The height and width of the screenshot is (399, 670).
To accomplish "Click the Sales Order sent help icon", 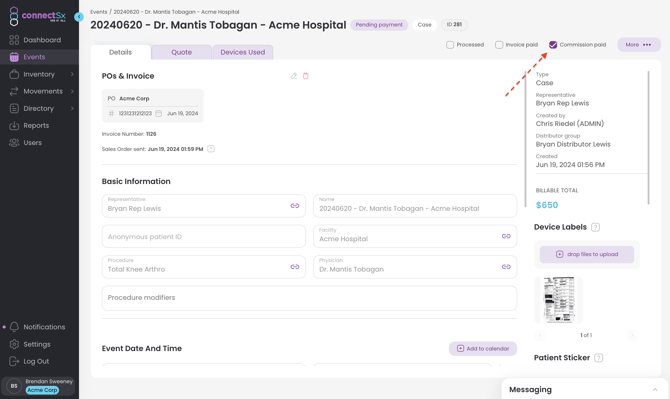I will (x=211, y=149).
